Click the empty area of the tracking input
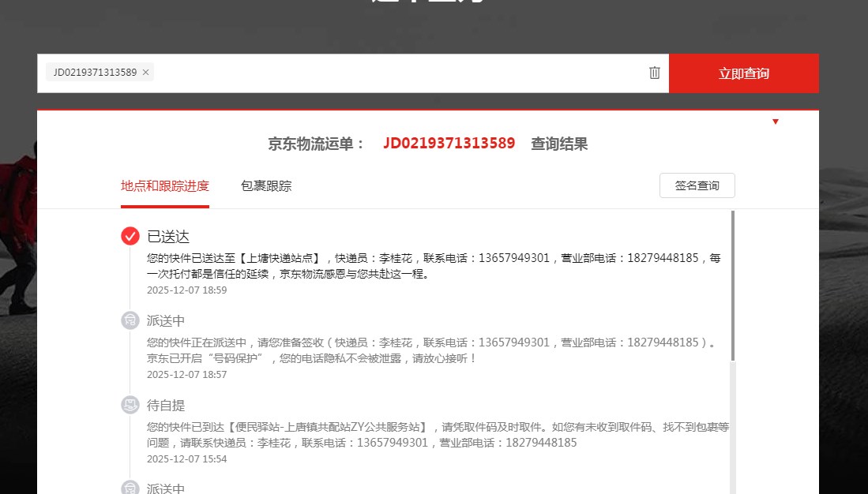 [x=395, y=73]
